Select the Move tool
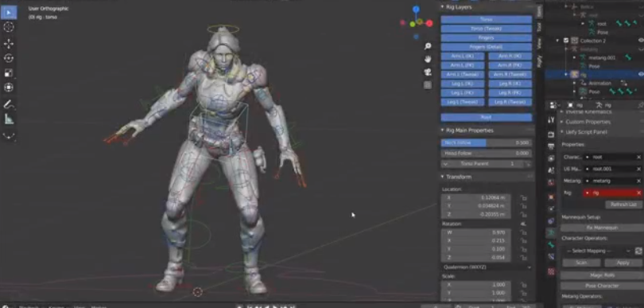This screenshot has height=308, width=644. click(x=9, y=44)
